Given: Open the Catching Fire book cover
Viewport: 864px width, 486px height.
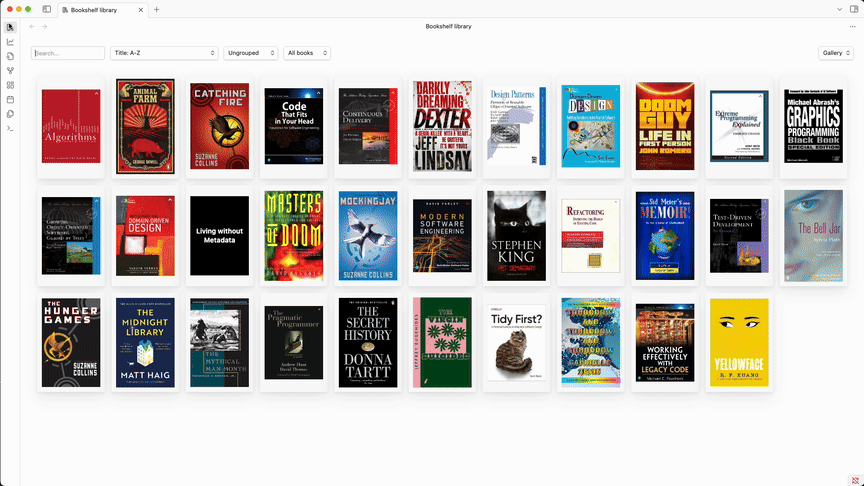Looking at the screenshot, I should [x=219, y=126].
